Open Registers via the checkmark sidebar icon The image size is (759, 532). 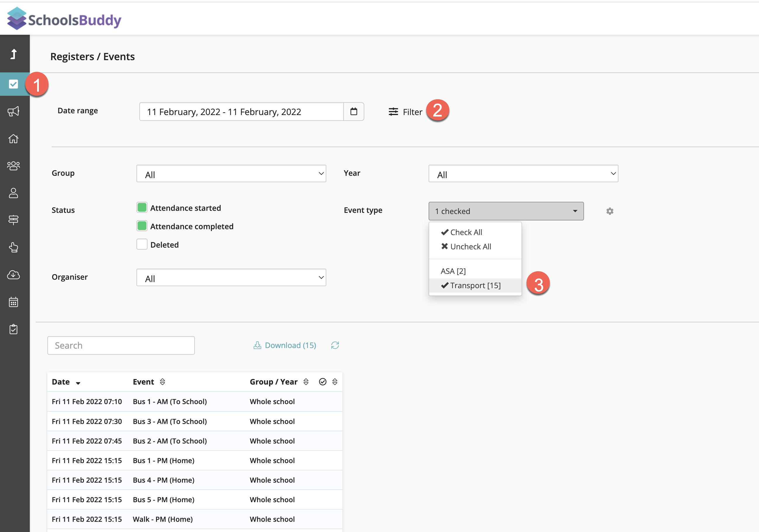point(13,84)
